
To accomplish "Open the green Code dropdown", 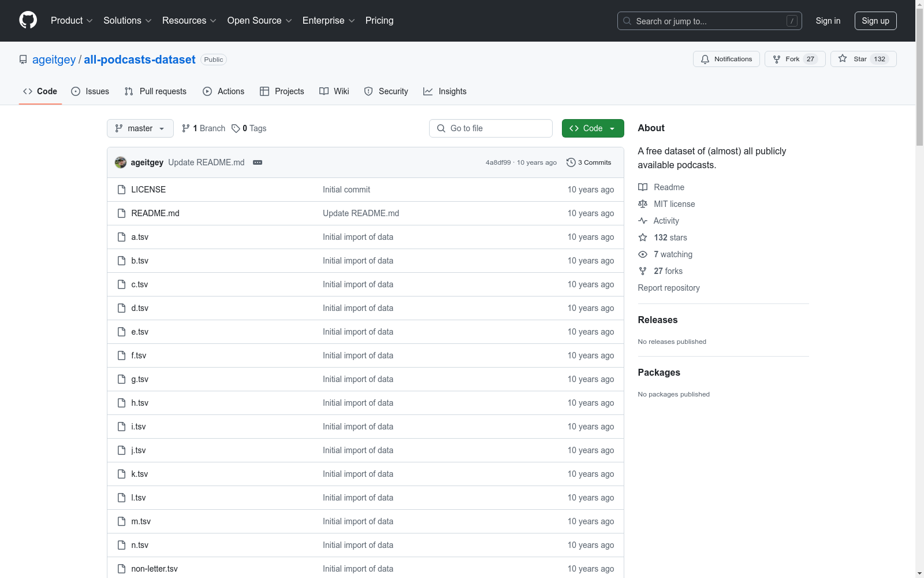I will 593,128.
